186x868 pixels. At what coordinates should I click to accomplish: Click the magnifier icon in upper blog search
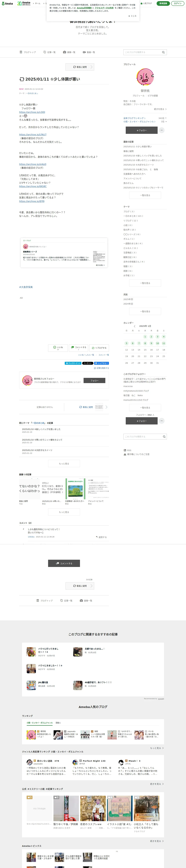click(x=163, y=52)
